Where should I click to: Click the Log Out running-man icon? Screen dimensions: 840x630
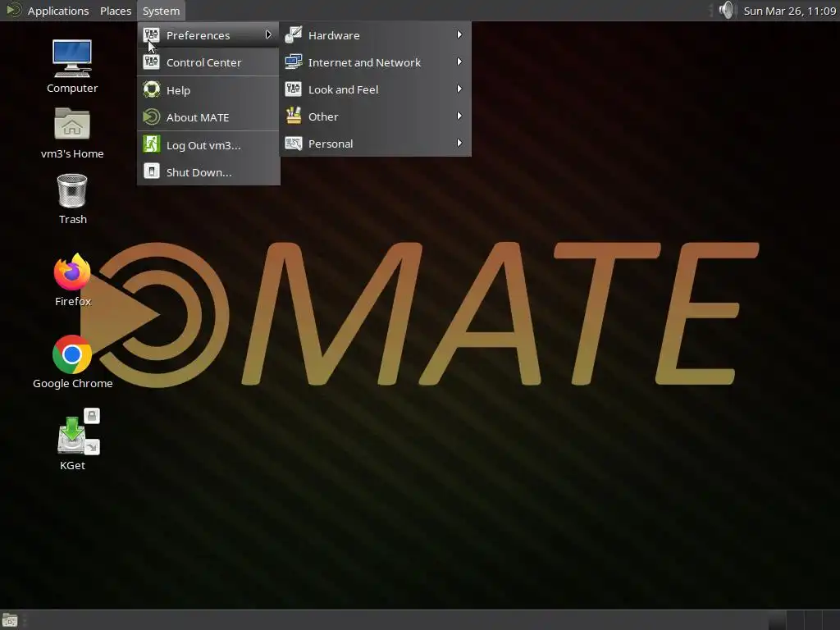pyautogui.click(x=152, y=144)
